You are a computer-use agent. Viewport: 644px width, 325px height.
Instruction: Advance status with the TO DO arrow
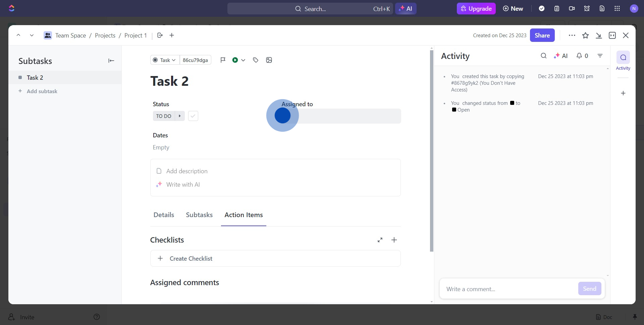(x=180, y=116)
